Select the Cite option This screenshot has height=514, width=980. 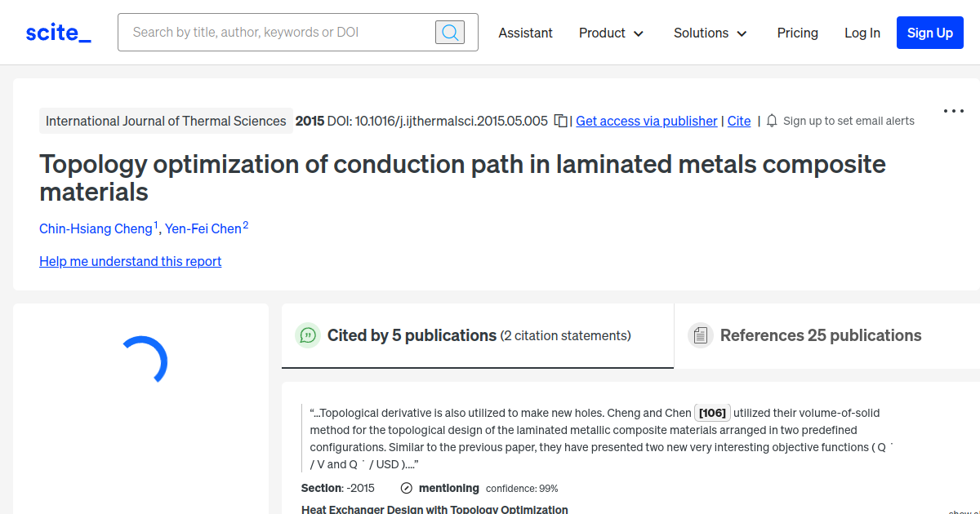[x=738, y=121]
